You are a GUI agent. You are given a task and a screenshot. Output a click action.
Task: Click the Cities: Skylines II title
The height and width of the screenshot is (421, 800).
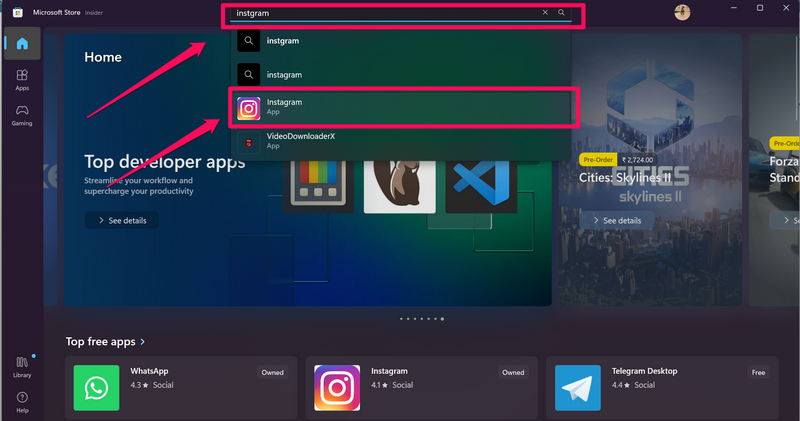click(x=625, y=178)
